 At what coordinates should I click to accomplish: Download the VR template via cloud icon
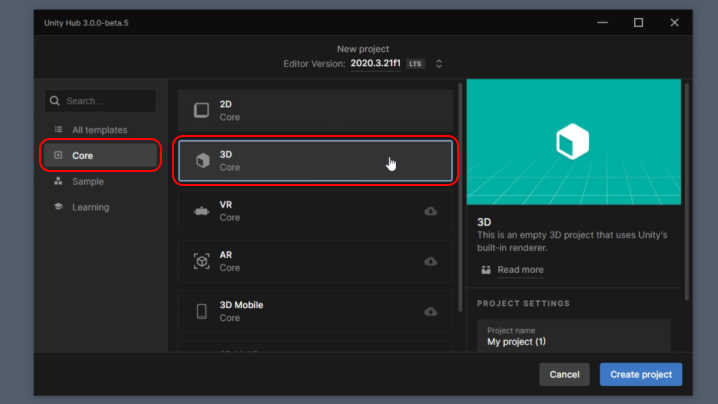(430, 211)
